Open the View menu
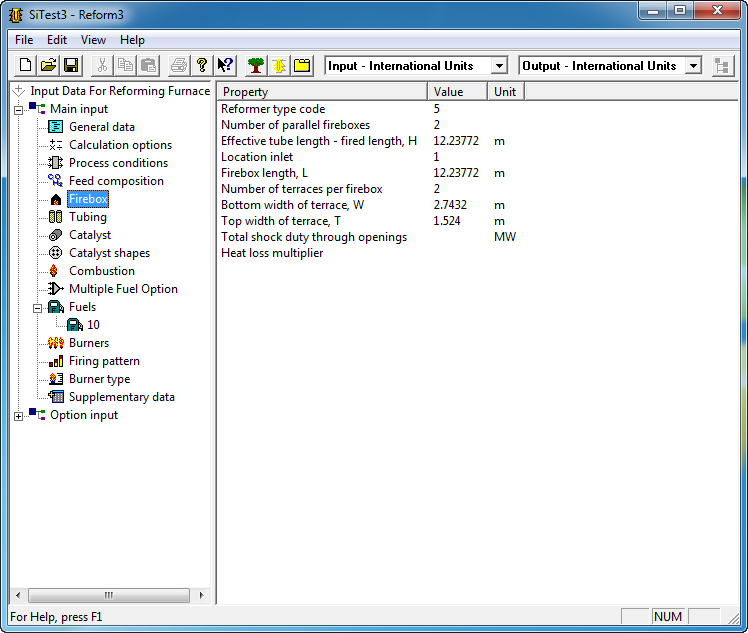This screenshot has height=633, width=748. [x=93, y=40]
